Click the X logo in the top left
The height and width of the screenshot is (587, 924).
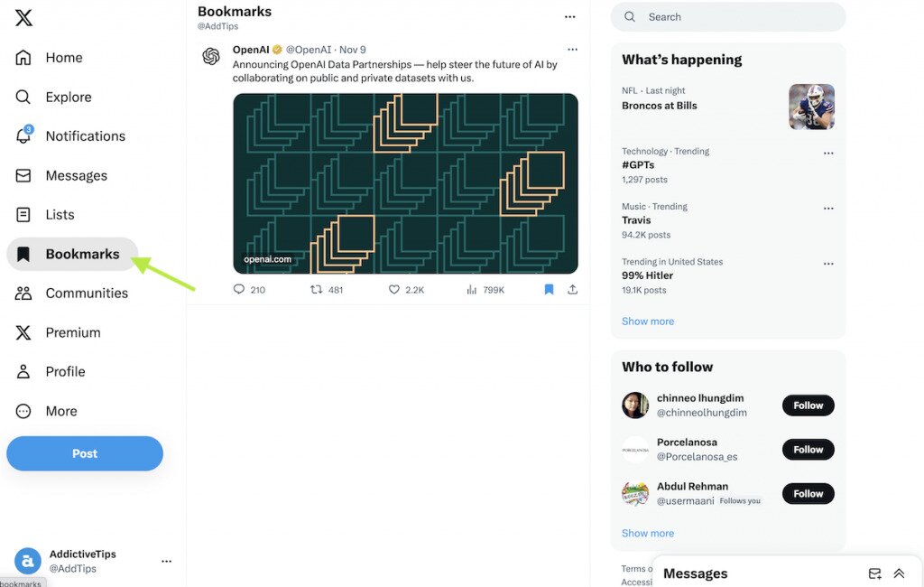point(23,17)
